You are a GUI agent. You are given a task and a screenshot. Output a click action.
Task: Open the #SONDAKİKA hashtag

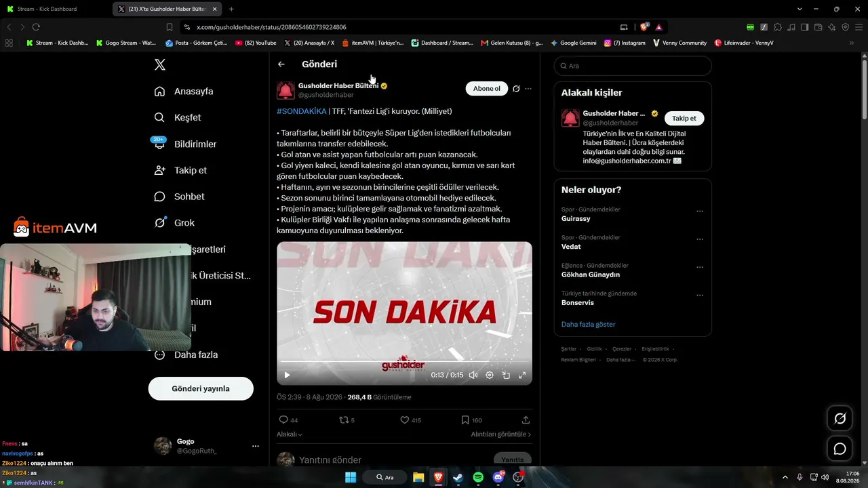point(301,111)
